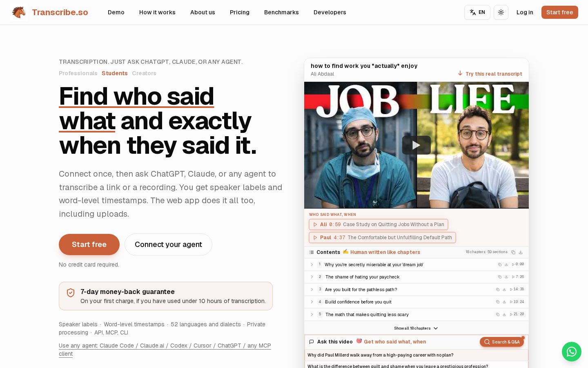The image size is (588, 368).
Task: Go to How it works page
Action: [157, 12]
